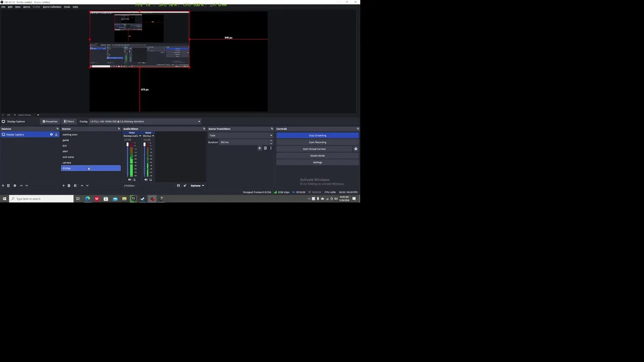Move scene down with the Scenes down arrow
This screenshot has height=362, width=644.
(88, 186)
